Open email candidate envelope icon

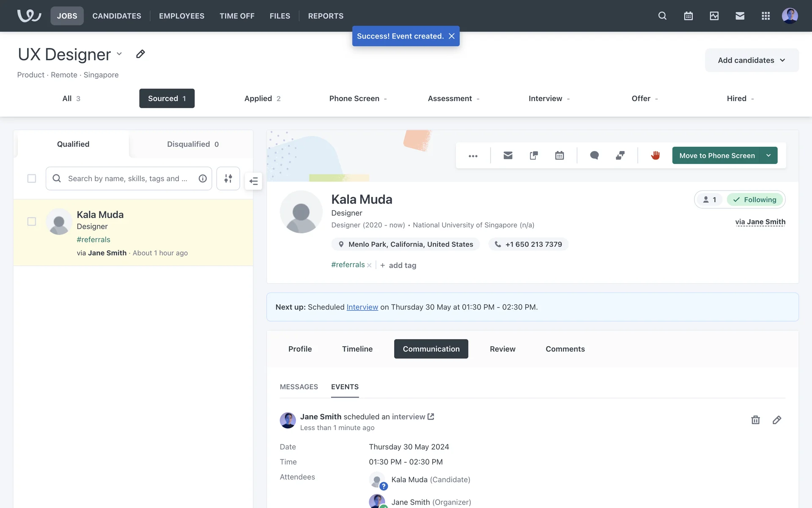[508, 155]
